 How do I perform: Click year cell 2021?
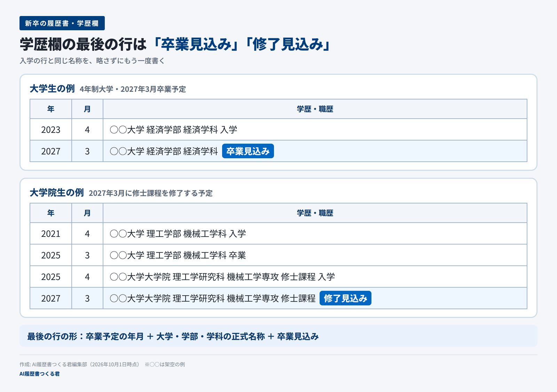point(51,234)
